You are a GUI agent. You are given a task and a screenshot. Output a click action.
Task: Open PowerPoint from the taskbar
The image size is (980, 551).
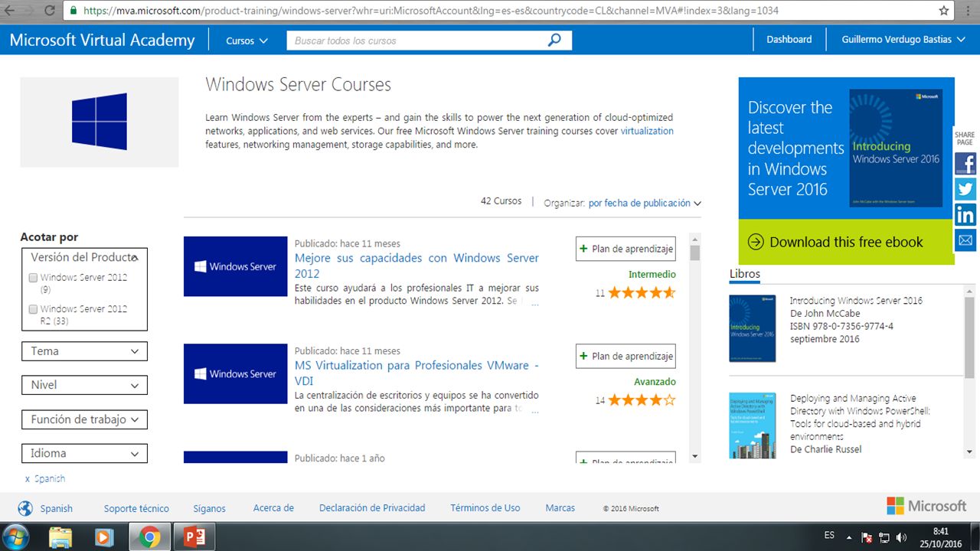[x=194, y=537]
